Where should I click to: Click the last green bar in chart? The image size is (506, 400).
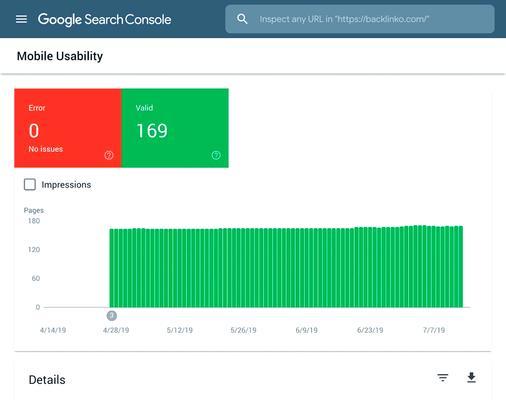coord(461,267)
